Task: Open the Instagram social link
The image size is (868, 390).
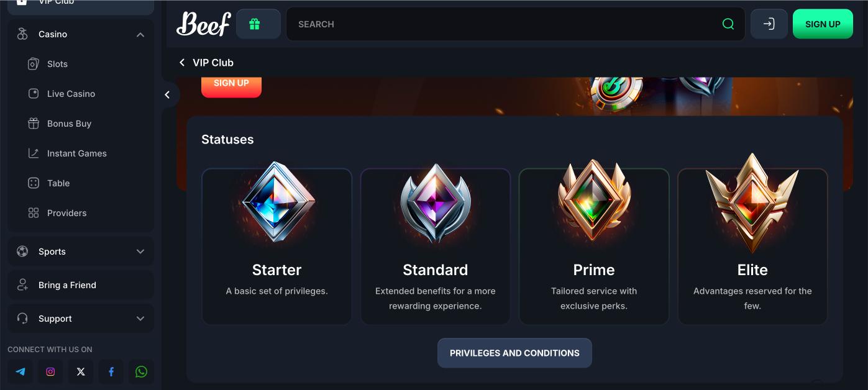Action: (x=51, y=372)
